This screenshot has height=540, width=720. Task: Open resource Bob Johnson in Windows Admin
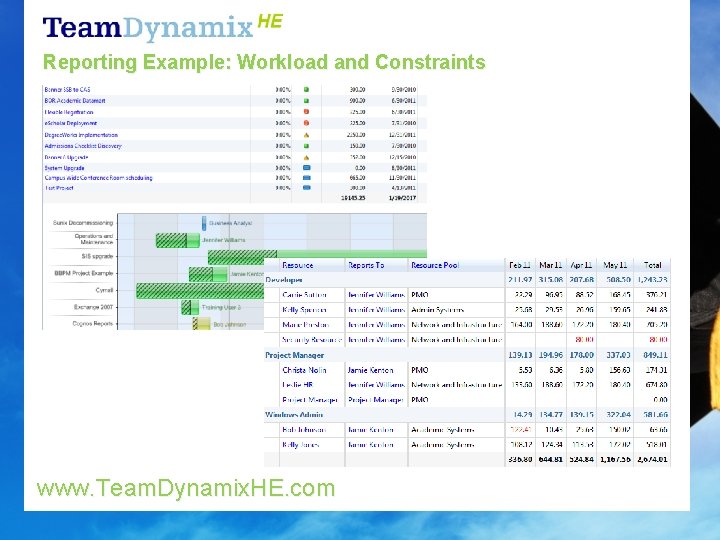coord(304,430)
